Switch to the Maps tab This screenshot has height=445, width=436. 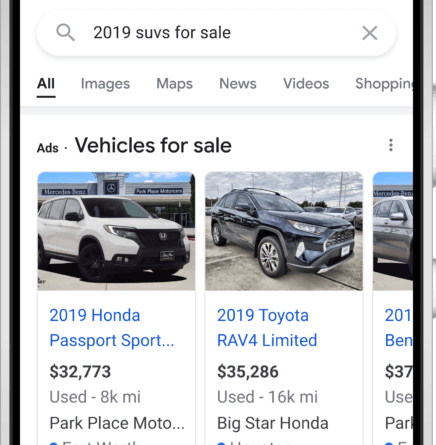point(174,84)
